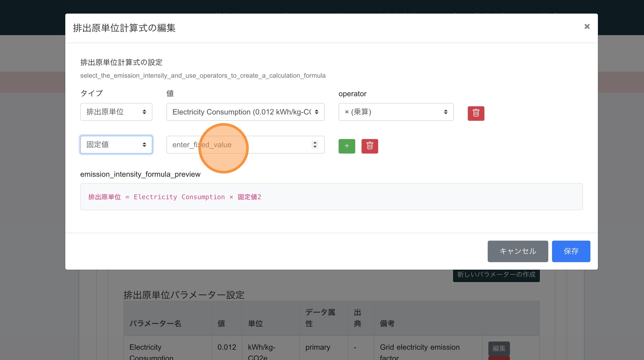Close the formula edit dialog

[587, 26]
